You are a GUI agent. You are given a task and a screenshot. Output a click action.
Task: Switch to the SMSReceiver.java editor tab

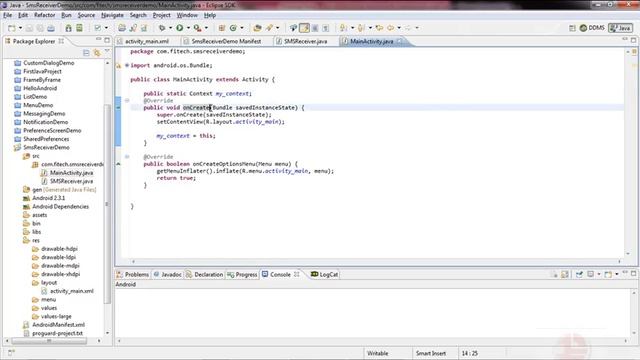click(305, 41)
